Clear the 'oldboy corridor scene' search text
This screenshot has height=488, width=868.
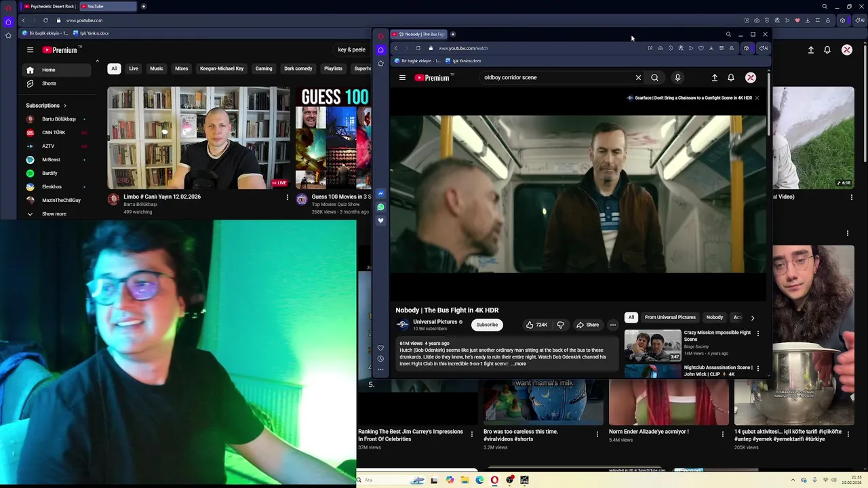[638, 78]
